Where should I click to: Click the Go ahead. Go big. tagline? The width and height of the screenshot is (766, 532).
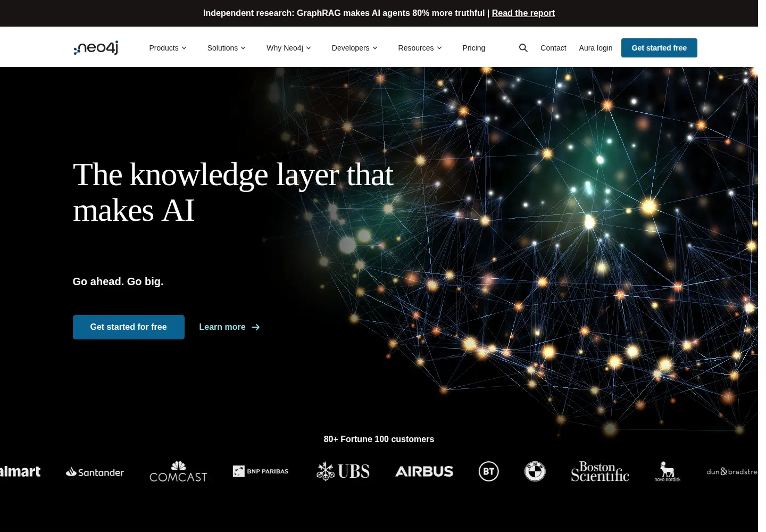tap(118, 281)
